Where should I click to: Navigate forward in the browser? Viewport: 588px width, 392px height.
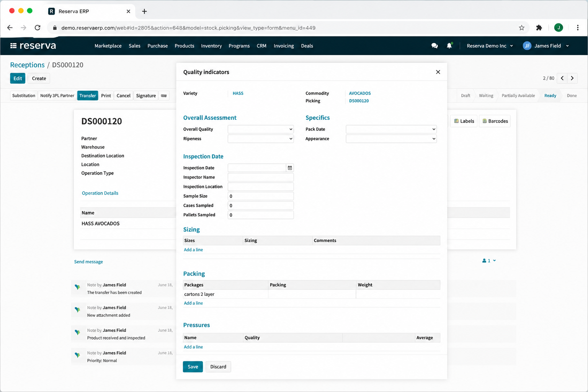[x=24, y=28]
